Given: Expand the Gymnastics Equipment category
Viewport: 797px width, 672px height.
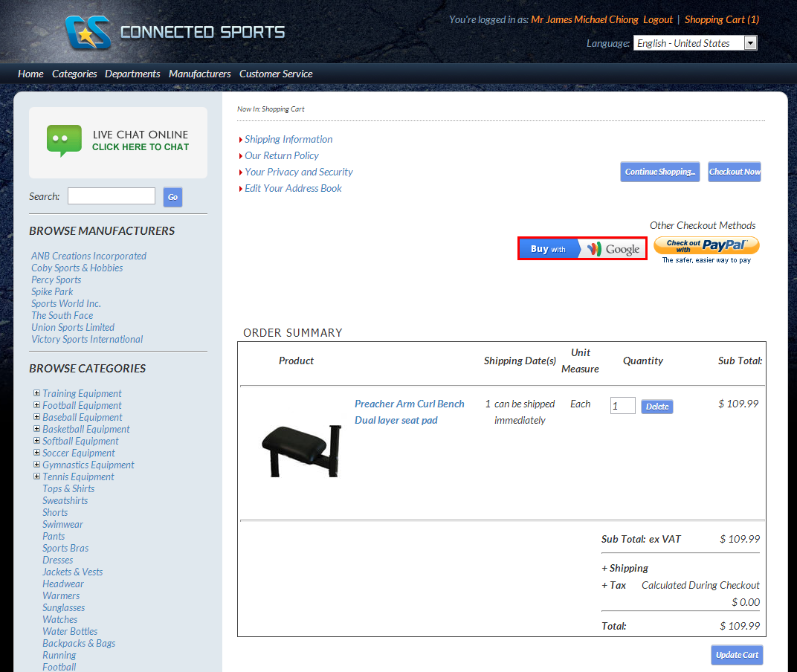Looking at the screenshot, I should (x=36, y=465).
